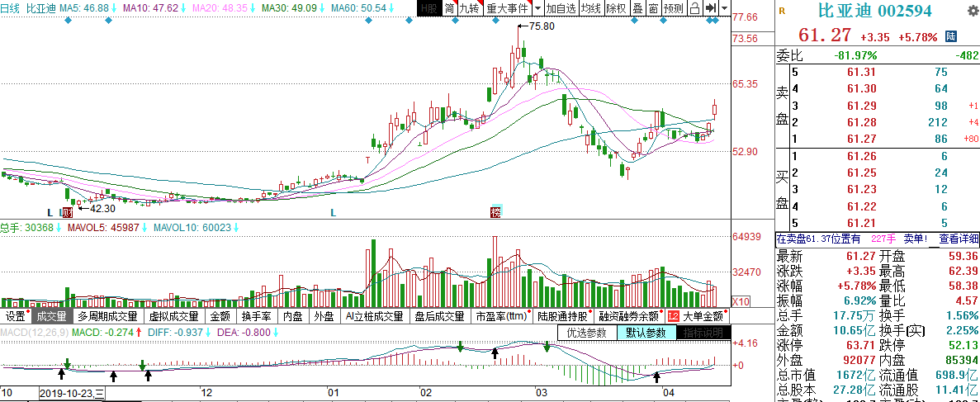This screenshot has height=402, width=980.
Task: Click the L marker under the 01 month area
Action: tap(333, 213)
